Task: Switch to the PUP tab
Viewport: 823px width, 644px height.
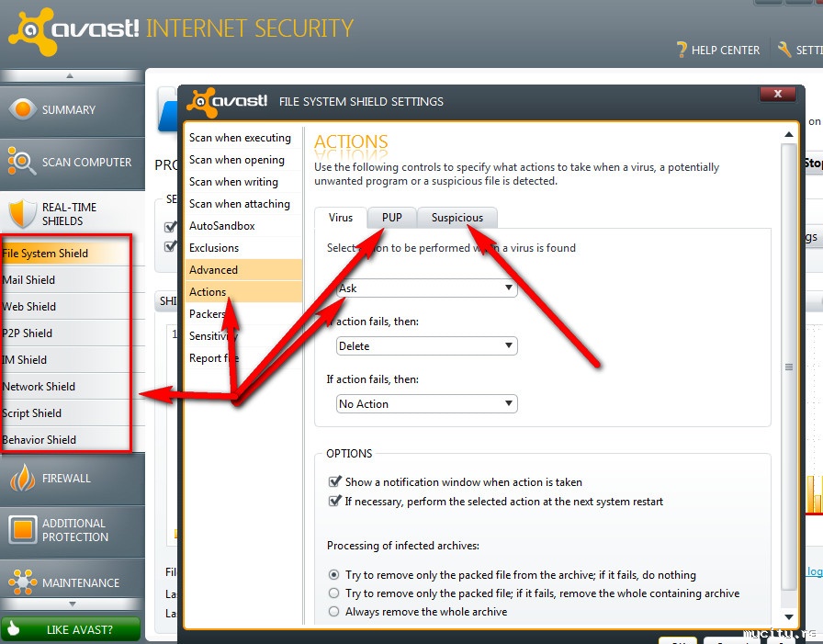Action: click(391, 218)
